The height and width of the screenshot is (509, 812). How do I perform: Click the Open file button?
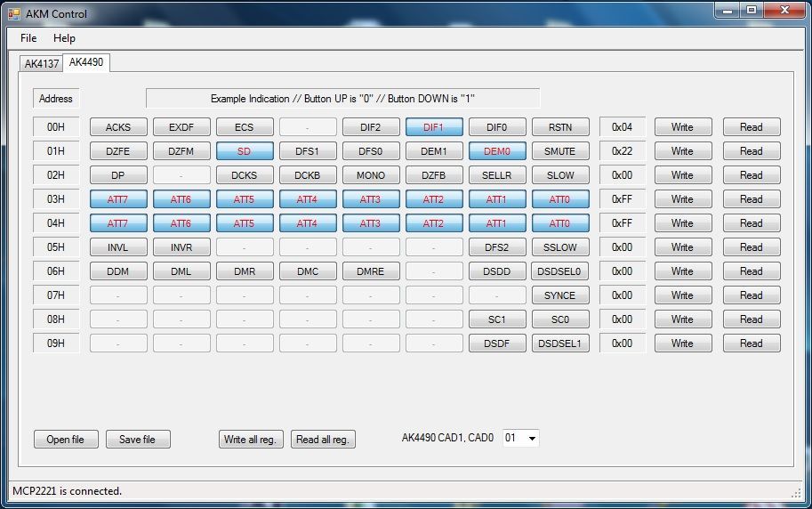pyautogui.click(x=66, y=440)
